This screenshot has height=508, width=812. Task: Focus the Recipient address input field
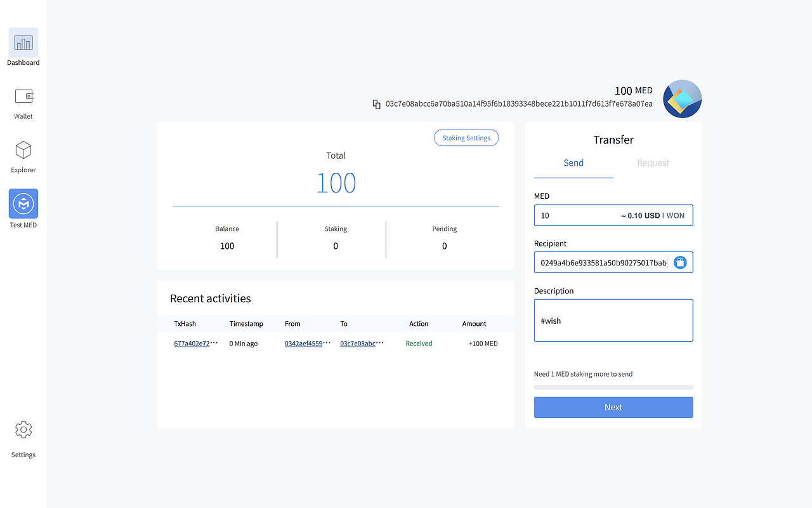[x=613, y=262]
